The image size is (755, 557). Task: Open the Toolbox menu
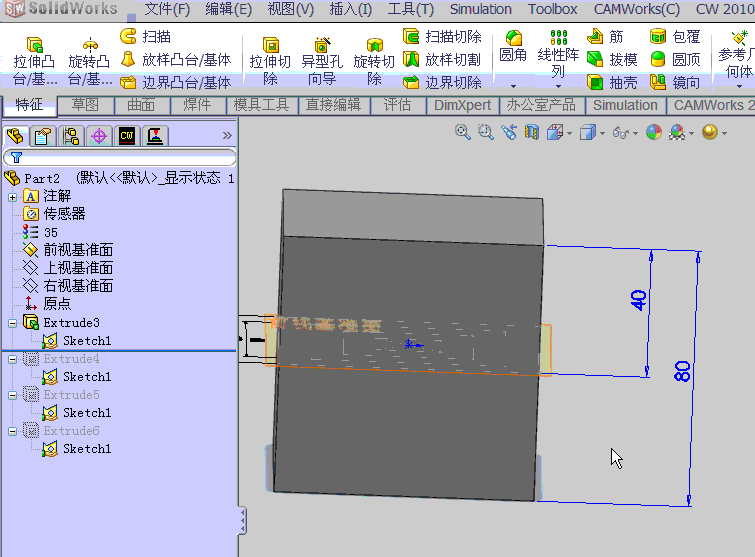click(552, 9)
